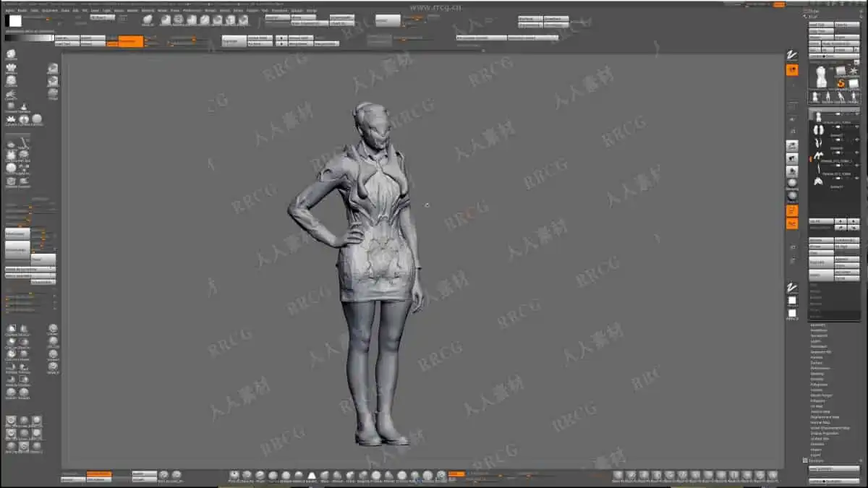Expand the Polygroups sub-palette
868x488 pixels.
click(819, 385)
